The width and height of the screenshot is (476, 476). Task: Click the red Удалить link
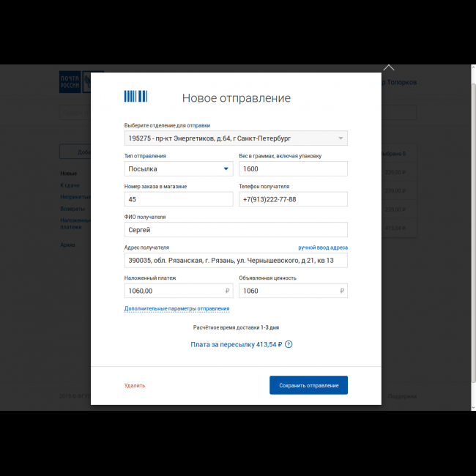tap(135, 385)
